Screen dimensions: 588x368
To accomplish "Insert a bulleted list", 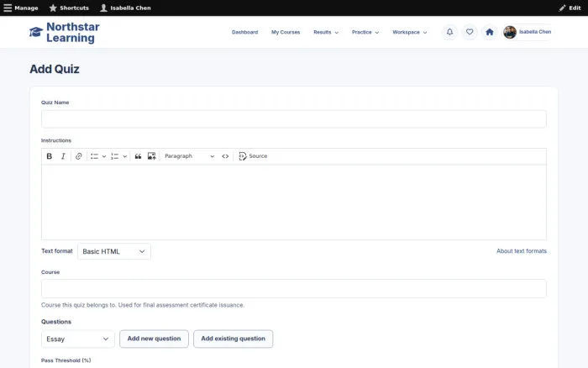I will click(x=94, y=156).
